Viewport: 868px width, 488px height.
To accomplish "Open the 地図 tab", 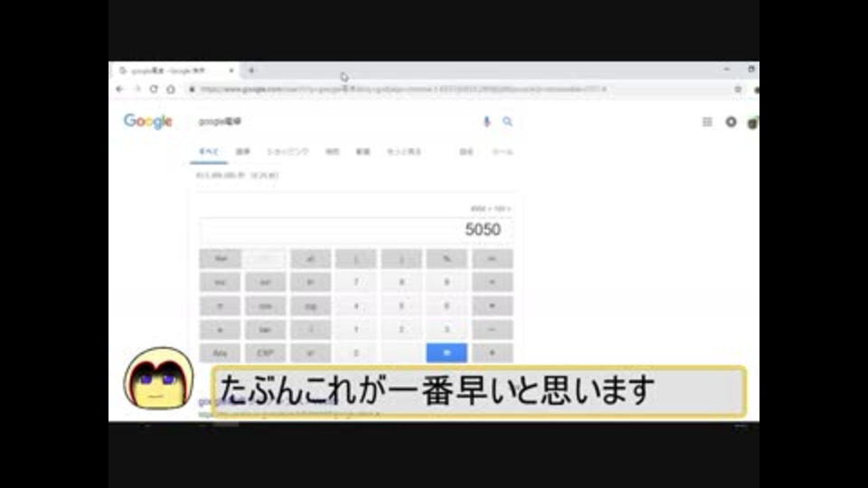I will (x=332, y=152).
